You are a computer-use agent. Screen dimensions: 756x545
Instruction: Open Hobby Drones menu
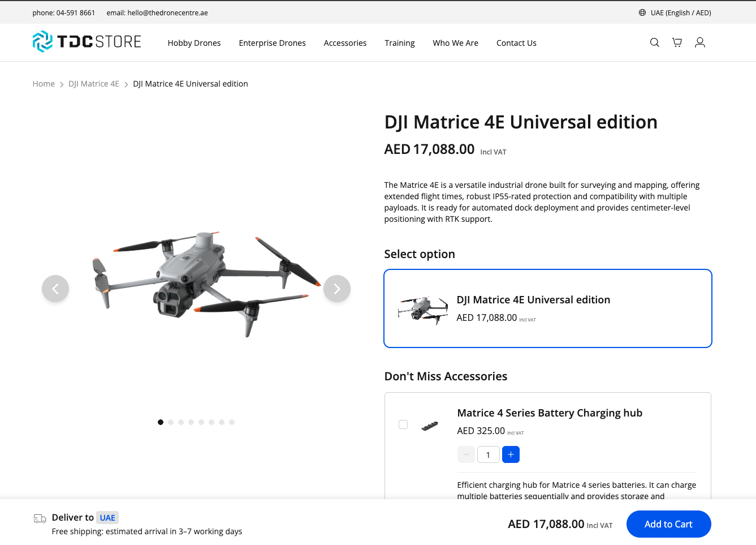point(194,43)
